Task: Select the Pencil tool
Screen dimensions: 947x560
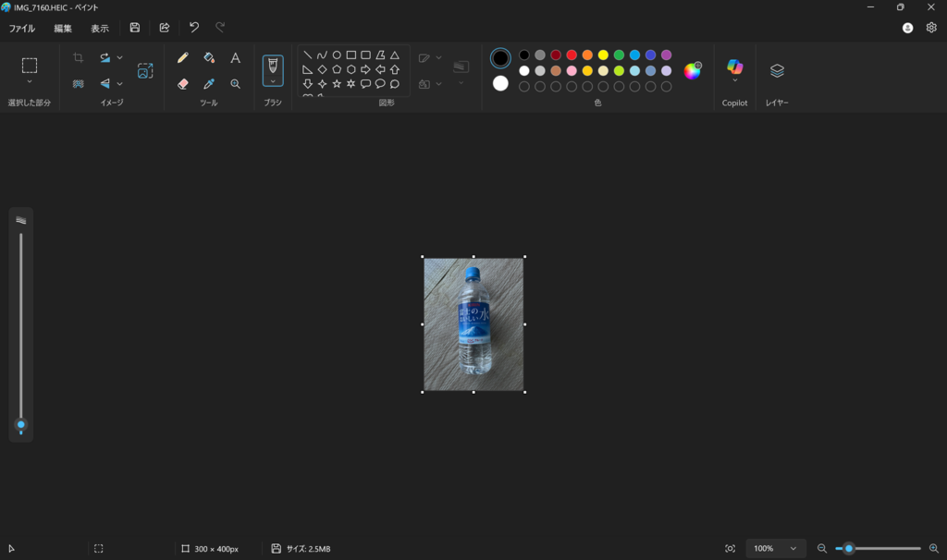Action: [182, 57]
